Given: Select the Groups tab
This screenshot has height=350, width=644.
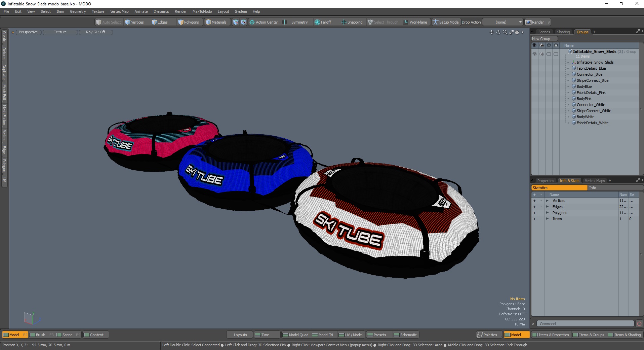Looking at the screenshot, I should pyautogui.click(x=582, y=32).
